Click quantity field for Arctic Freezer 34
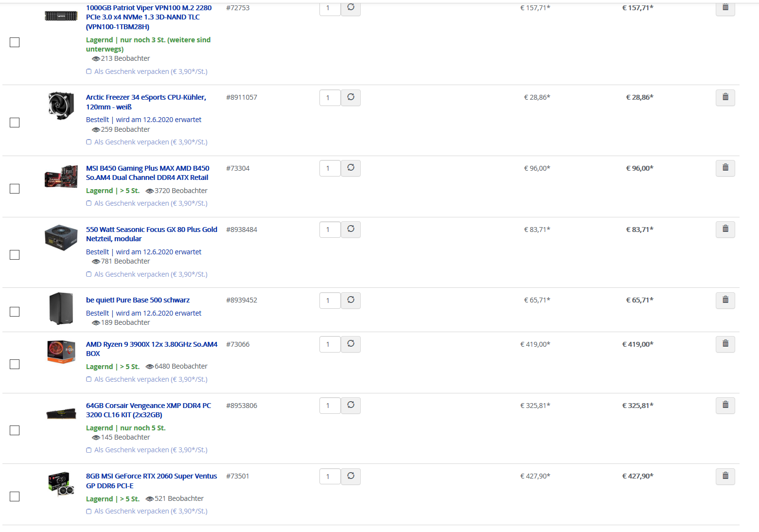759x532 pixels. [330, 98]
